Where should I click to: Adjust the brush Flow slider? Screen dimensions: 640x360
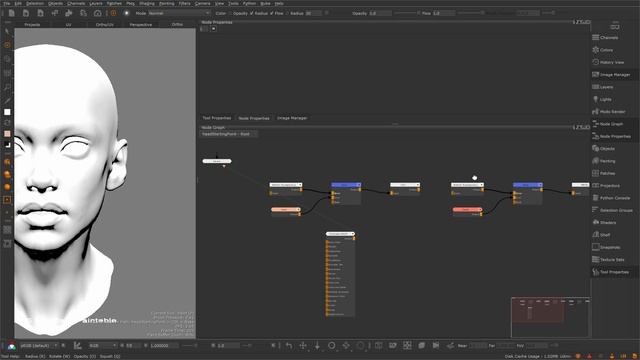pos(470,13)
